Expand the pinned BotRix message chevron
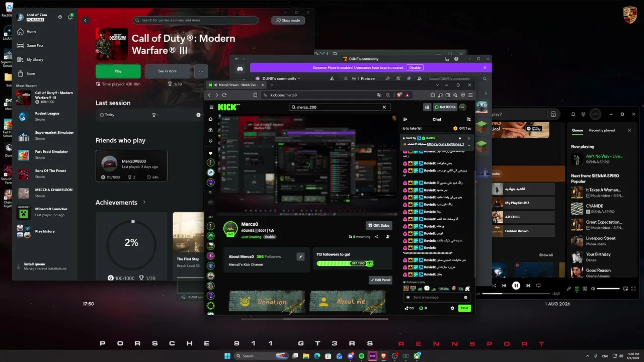The width and height of the screenshot is (644, 362). click(469, 145)
